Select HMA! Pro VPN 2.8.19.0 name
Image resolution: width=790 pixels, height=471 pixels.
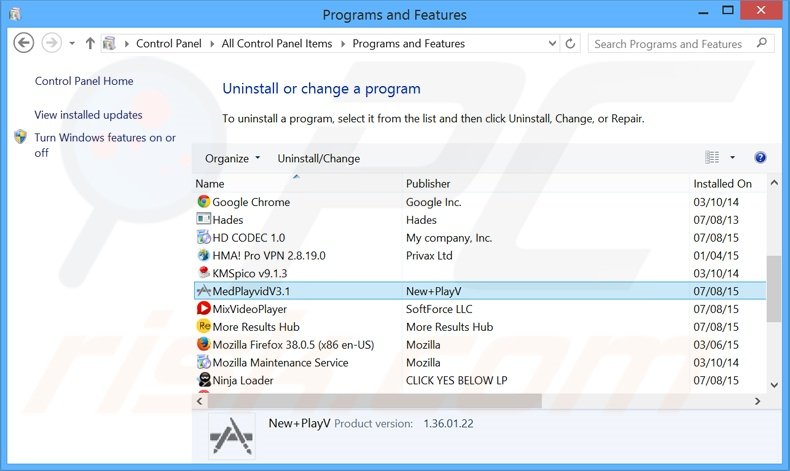pos(269,255)
